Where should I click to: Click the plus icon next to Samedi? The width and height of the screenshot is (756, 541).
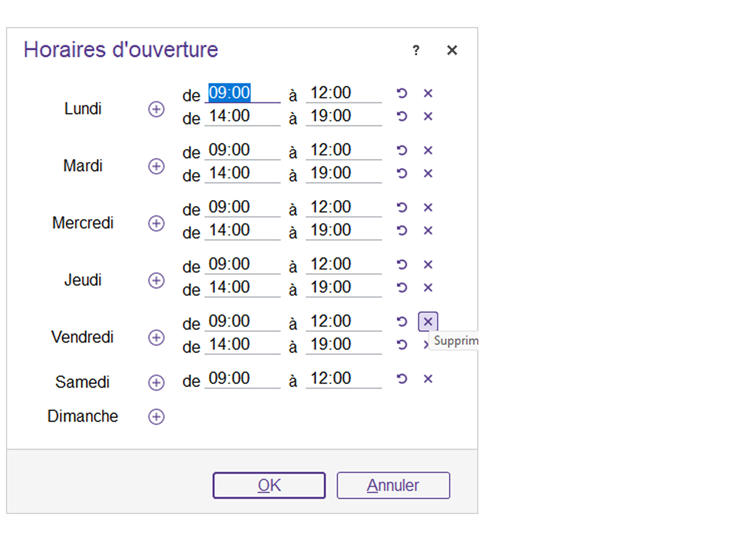coord(156,383)
